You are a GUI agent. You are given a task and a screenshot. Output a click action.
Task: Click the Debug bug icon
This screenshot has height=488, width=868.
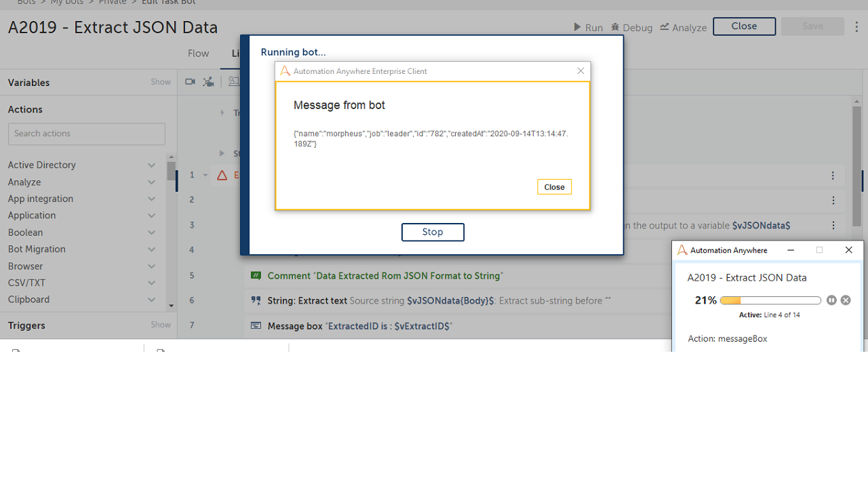point(615,27)
